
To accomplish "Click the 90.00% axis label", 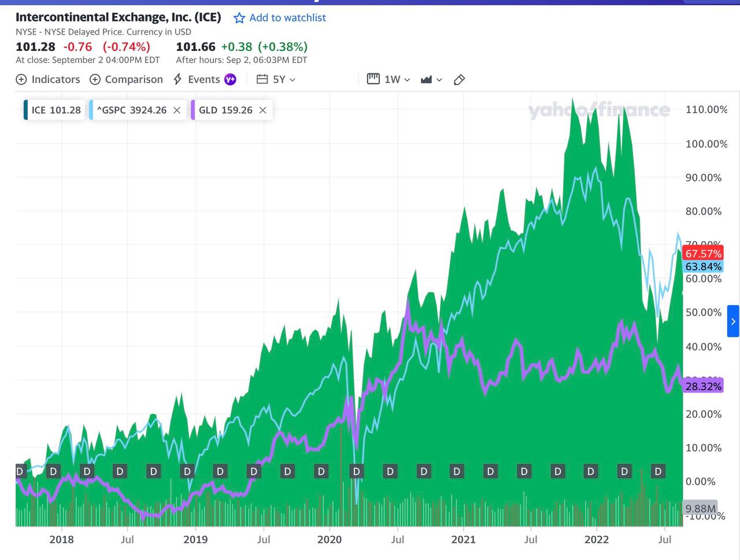I will [704, 177].
